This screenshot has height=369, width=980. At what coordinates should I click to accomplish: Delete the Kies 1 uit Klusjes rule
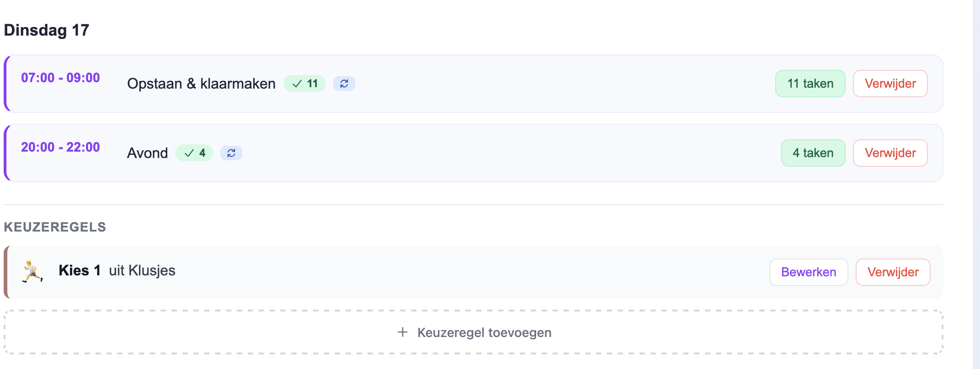(x=893, y=272)
